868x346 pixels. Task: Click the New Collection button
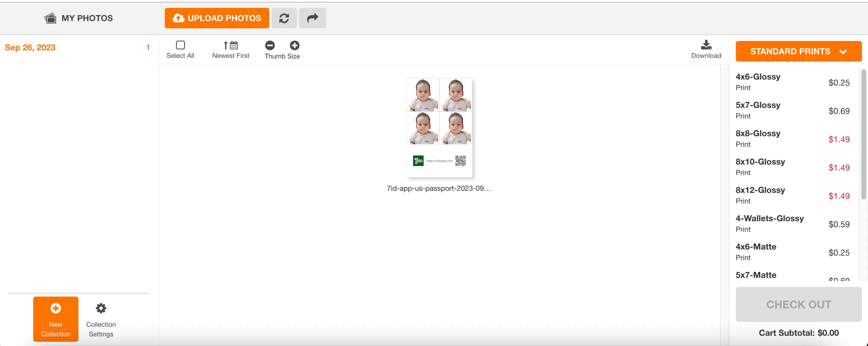click(x=55, y=319)
